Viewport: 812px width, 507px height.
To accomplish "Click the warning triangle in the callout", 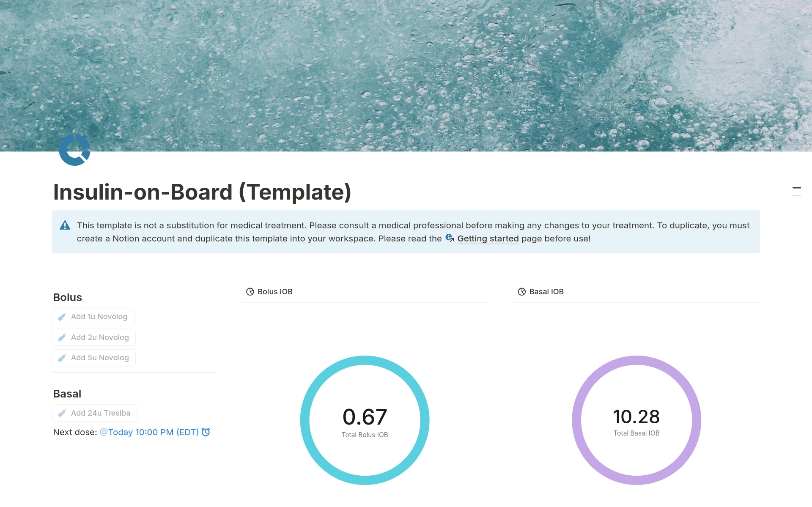I will pyautogui.click(x=66, y=225).
